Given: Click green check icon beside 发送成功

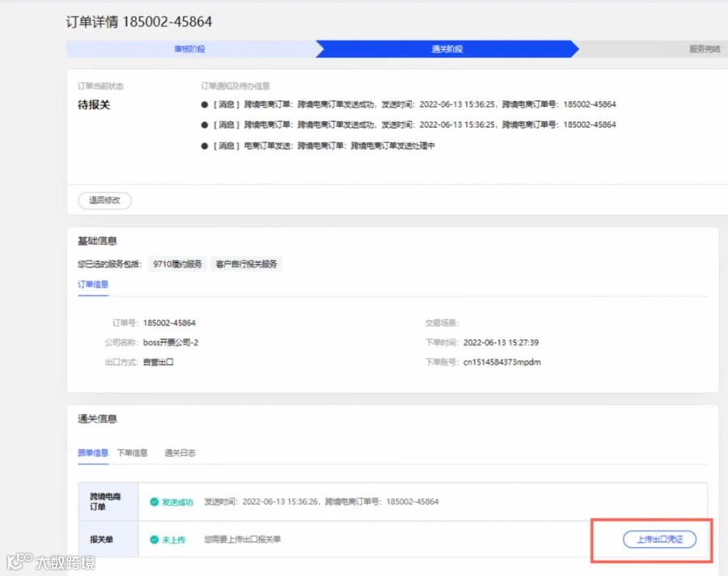Looking at the screenshot, I should click(154, 502).
